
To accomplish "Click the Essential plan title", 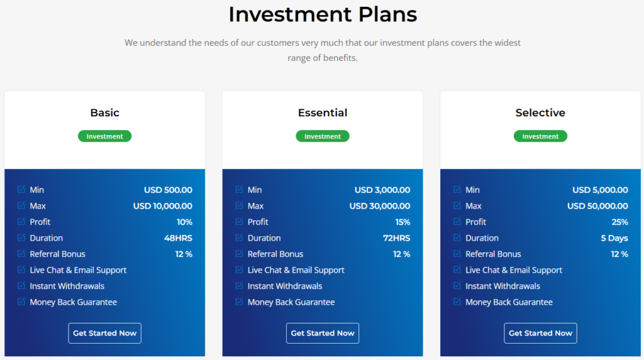I will (x=323, y=113).
